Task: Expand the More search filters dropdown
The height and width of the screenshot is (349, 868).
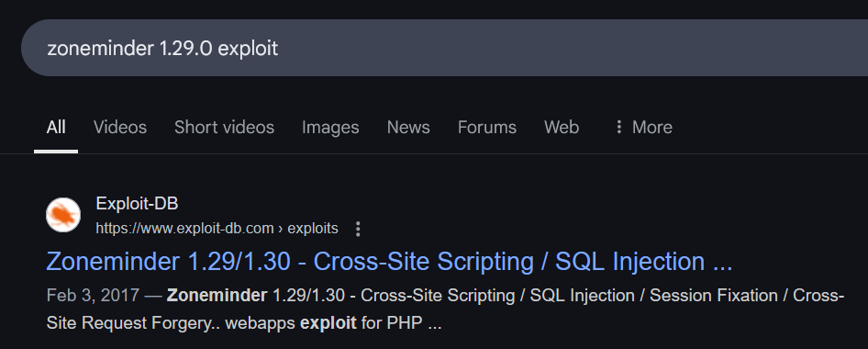Action: pyautogui.click(x=644, y=128)
